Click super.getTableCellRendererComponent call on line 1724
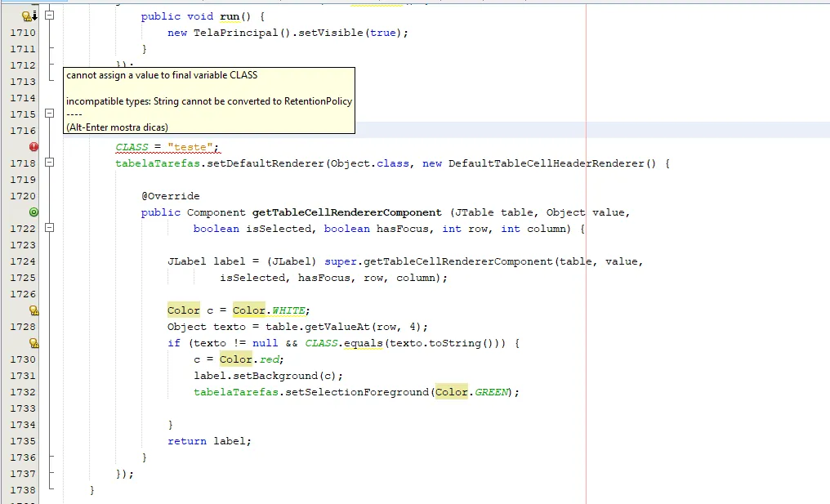Image resolution: width=830 pixels, height=504 pixels. click(x=439, y=261)
